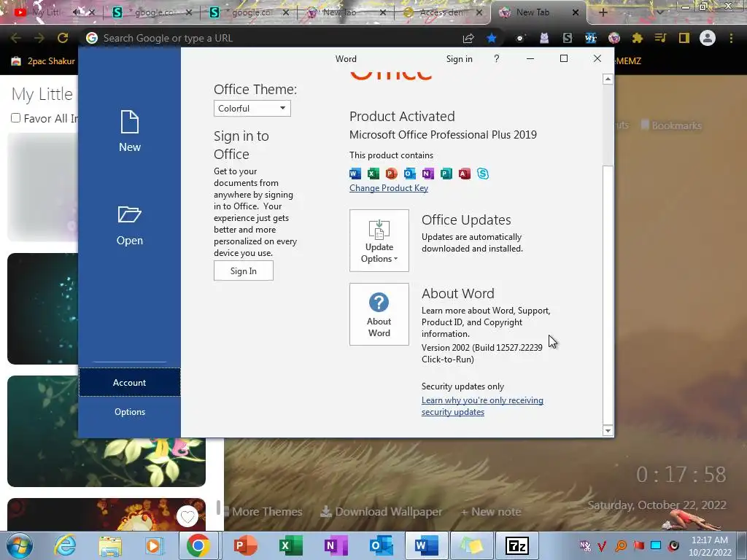
Task: Open Chrome extensions puzzle icon
Action: [638, 38]
